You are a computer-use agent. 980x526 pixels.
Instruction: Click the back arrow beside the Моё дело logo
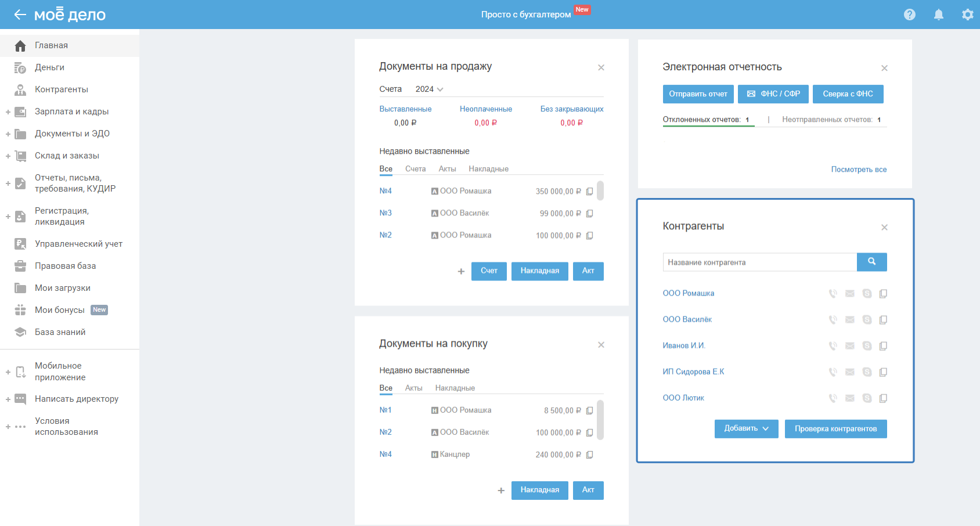(x=20, y=15)
